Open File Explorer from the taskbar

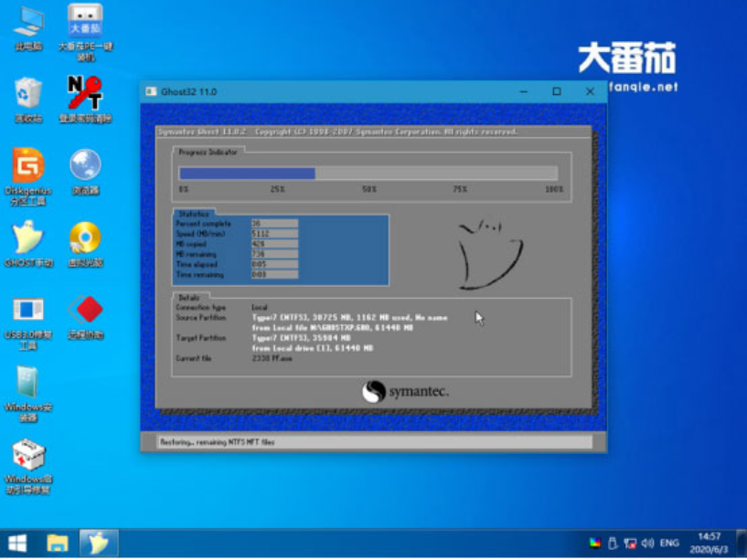[58, 544]
